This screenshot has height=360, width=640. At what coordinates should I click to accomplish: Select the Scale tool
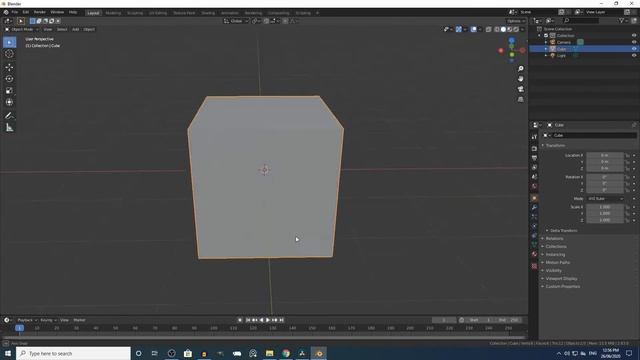(x=9, y=91)
